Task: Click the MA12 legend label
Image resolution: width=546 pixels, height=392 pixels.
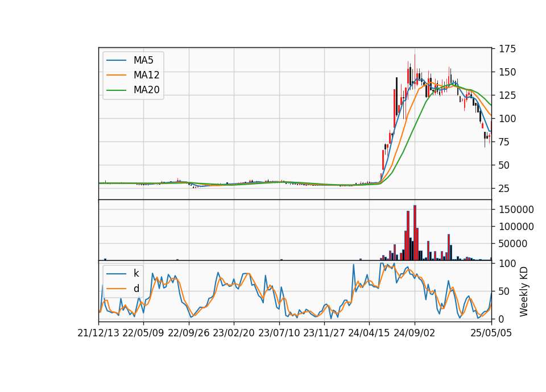Action: click(146, 75)
